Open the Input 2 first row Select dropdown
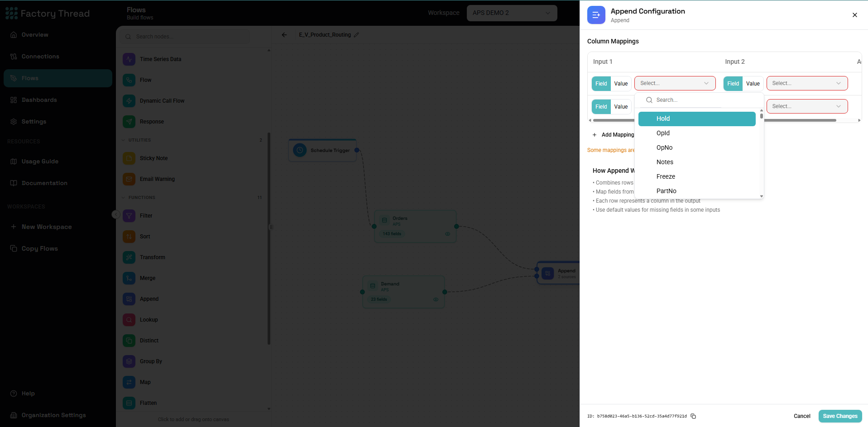 click(807, 83)
